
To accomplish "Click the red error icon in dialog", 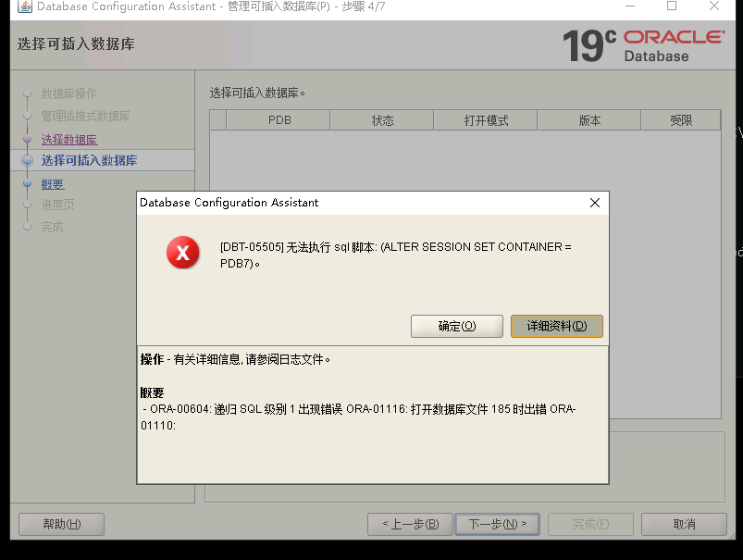I will click(x=183, y=253).
